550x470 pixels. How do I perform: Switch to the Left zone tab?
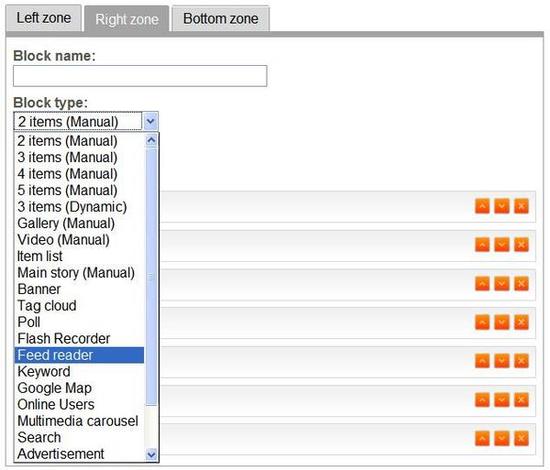coord(44,18)
